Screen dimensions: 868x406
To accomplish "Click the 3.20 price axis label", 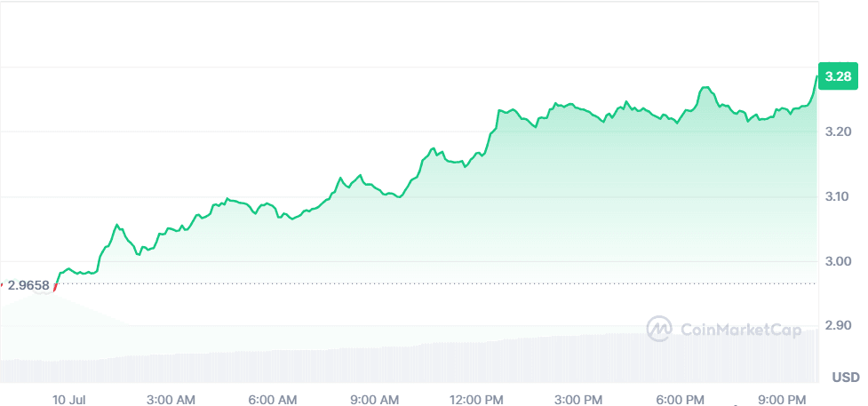I will pyautogui.click(x=838, y=131).
